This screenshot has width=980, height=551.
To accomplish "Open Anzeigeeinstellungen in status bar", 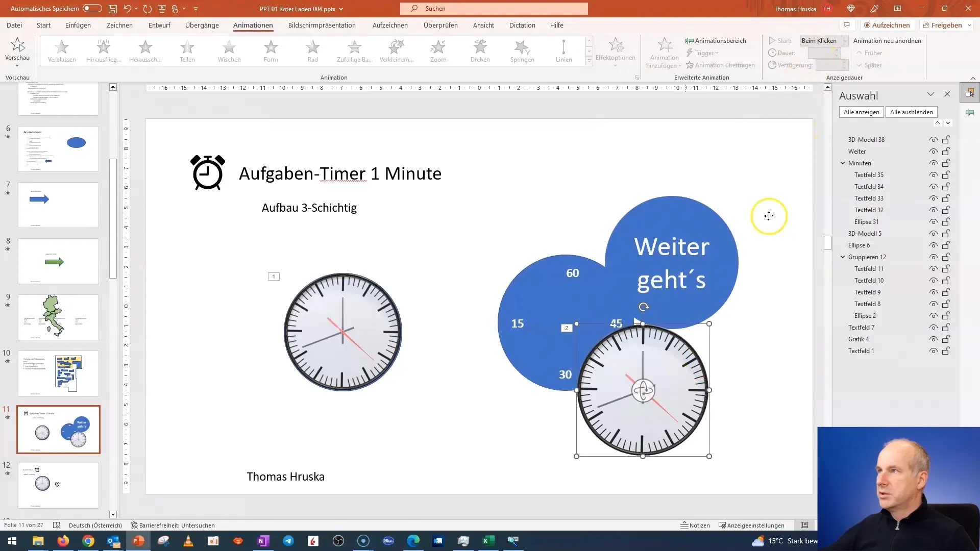I will tap(751, 525).
